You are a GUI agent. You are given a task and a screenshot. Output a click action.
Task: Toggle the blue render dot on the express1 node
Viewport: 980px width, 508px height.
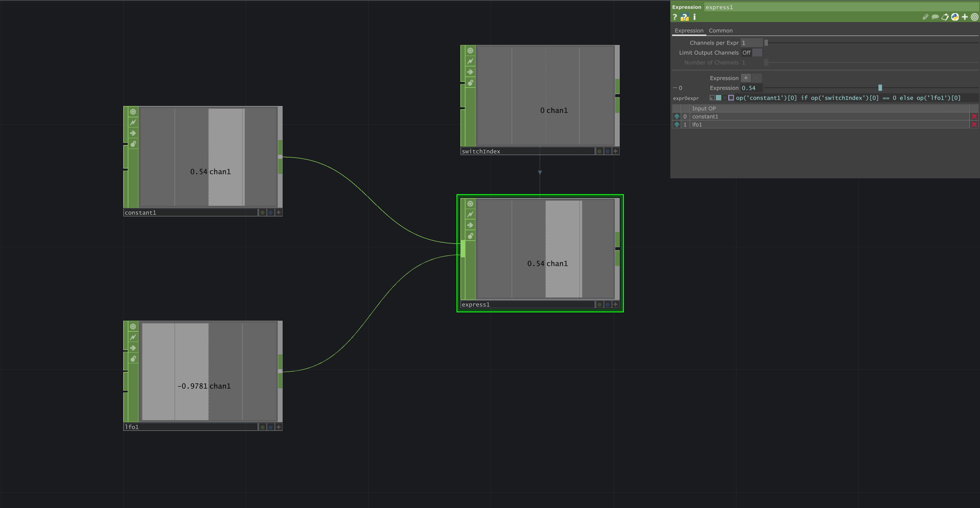(607, 304)
